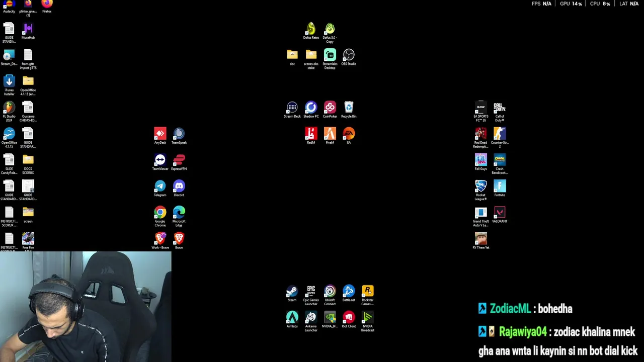Launch ExpressVPN
The image size is (644, 362).
coord(179,162)
